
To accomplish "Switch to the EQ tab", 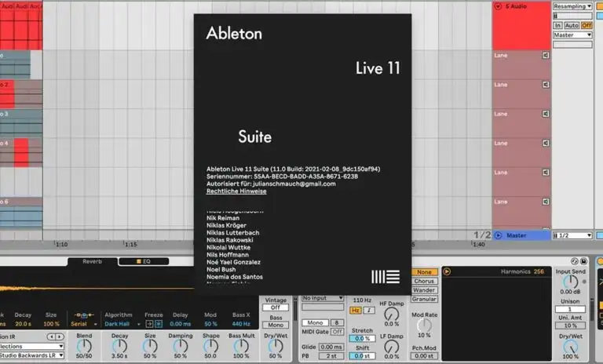I will [144, 261].
